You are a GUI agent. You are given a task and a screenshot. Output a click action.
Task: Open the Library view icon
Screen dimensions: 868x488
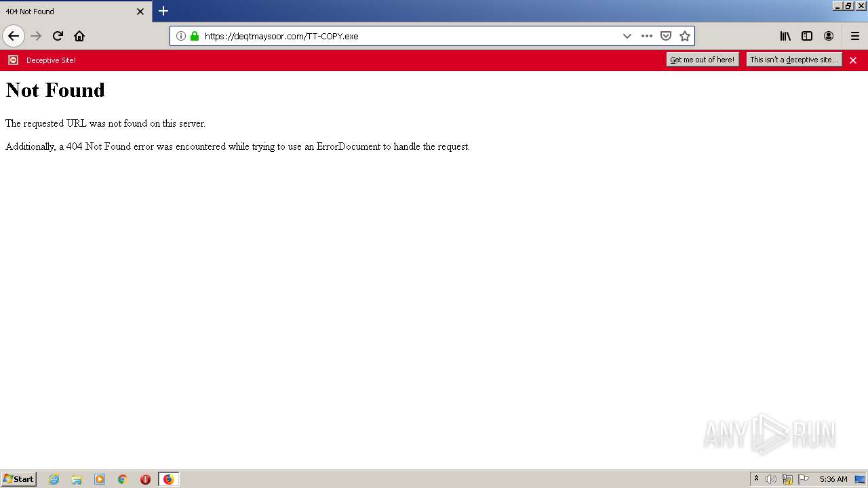(x=785, y=36)
